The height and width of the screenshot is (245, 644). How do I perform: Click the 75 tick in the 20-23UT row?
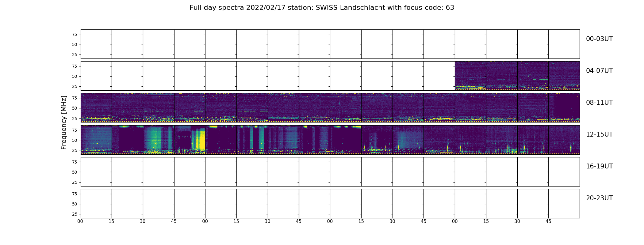pos(75,194)
